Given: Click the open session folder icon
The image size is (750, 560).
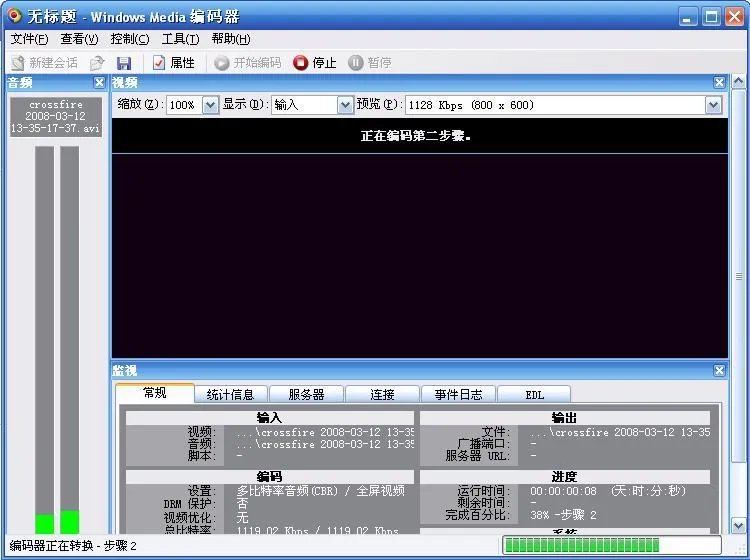Looking at the screenshot, I should point(97,63).
